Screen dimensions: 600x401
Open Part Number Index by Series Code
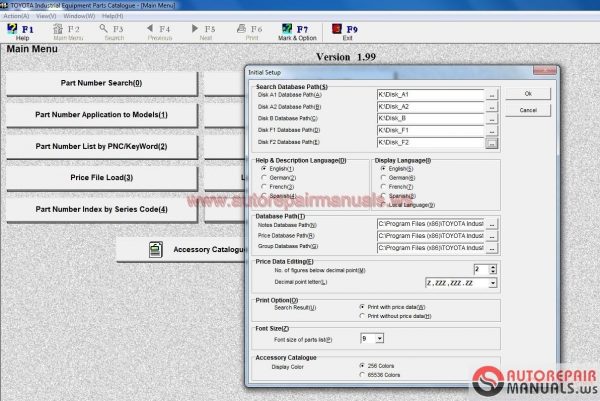pos(101,209)
